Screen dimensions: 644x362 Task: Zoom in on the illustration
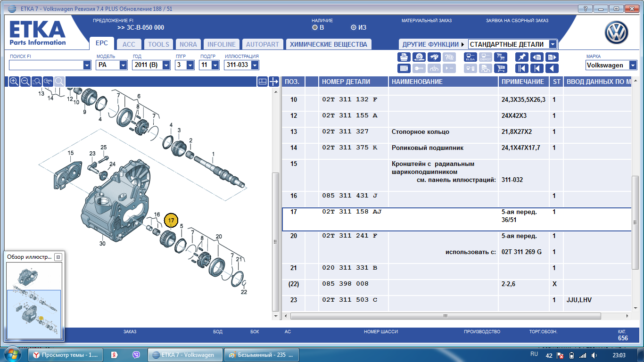(14, 82)
